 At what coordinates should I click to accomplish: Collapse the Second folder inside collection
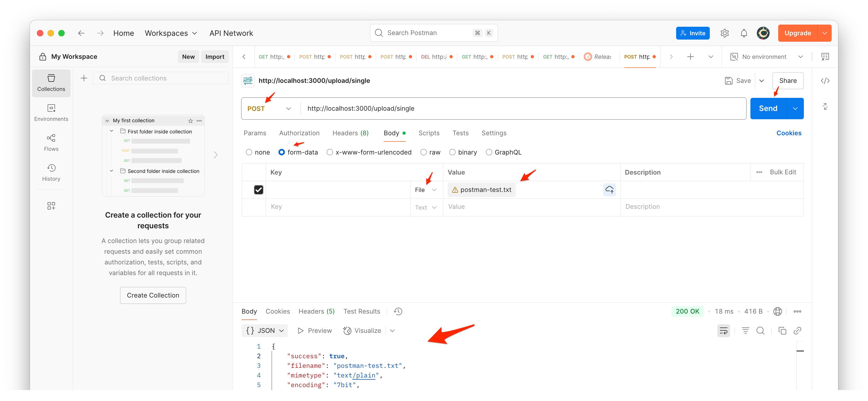(x=112, y=171)
